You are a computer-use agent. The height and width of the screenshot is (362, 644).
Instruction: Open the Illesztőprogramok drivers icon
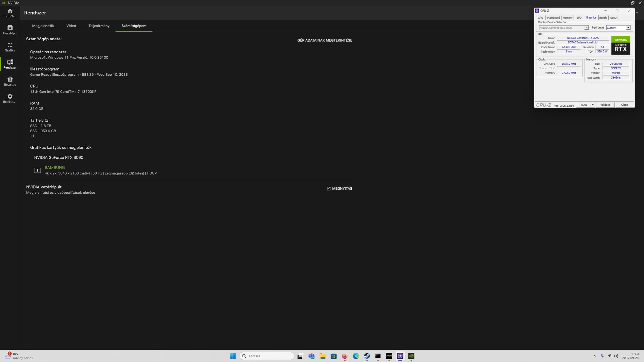point(10,30)
